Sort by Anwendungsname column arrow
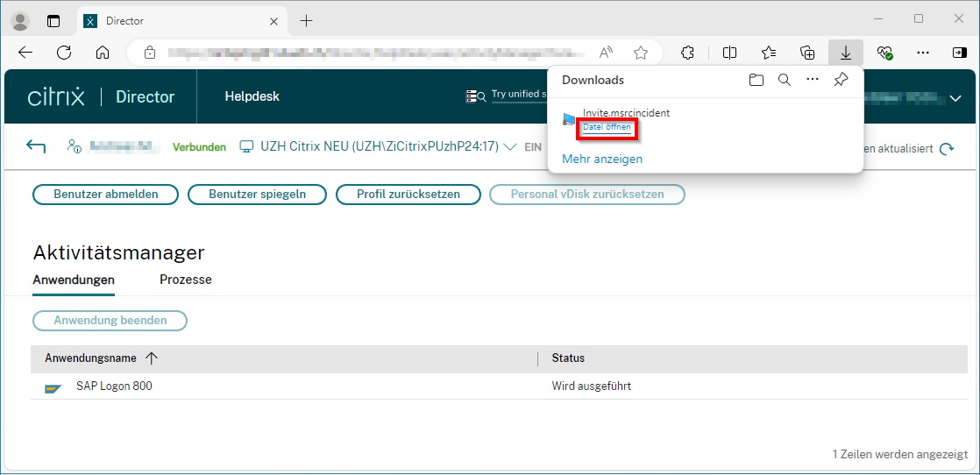 tap(152, 358)
